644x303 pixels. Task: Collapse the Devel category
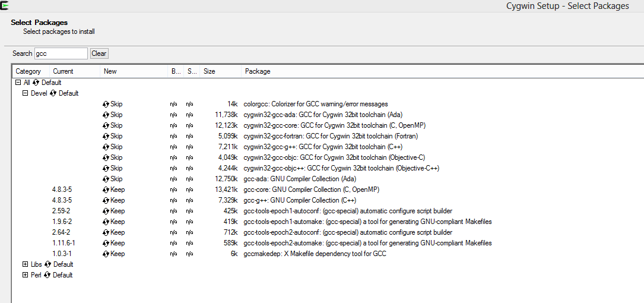25,93
